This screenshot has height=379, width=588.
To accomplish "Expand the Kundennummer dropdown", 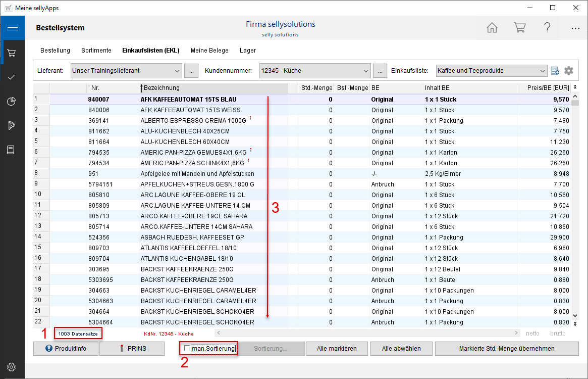I will [x=366, y=71].
